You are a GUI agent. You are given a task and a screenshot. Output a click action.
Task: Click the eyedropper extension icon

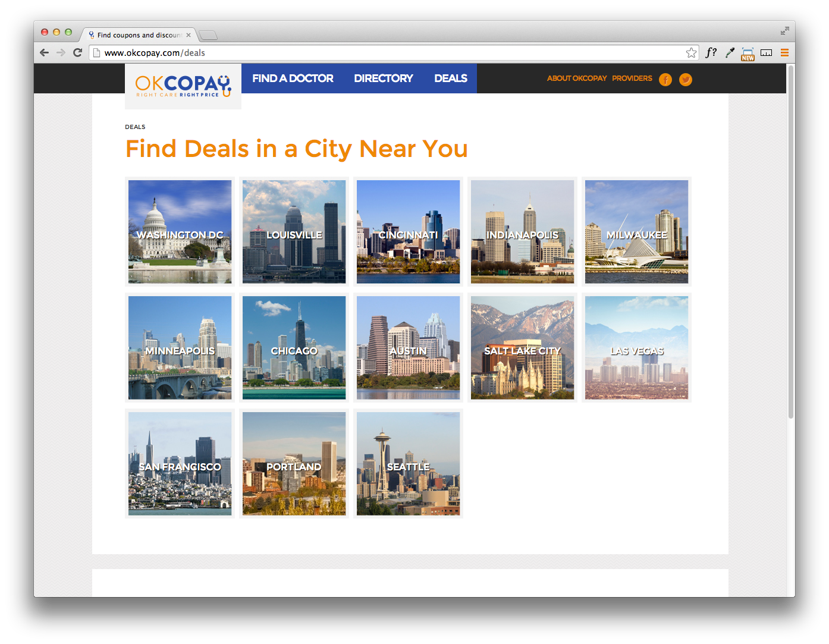[x=730, y=53]
